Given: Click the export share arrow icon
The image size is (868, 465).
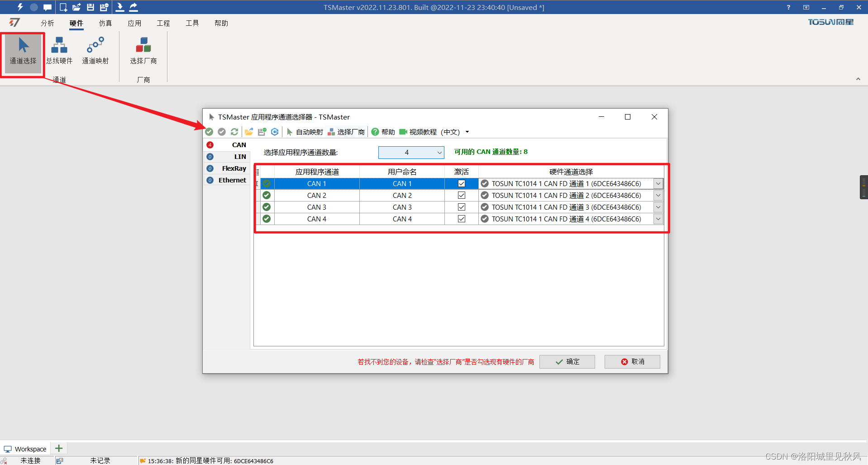Looking at the screenshot, I should click(x=134, y=7).
